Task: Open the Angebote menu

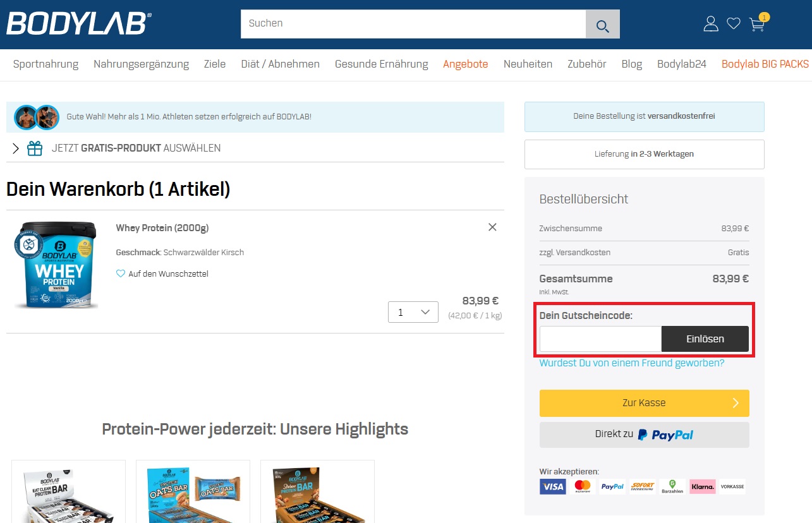Action: (466, 64)
